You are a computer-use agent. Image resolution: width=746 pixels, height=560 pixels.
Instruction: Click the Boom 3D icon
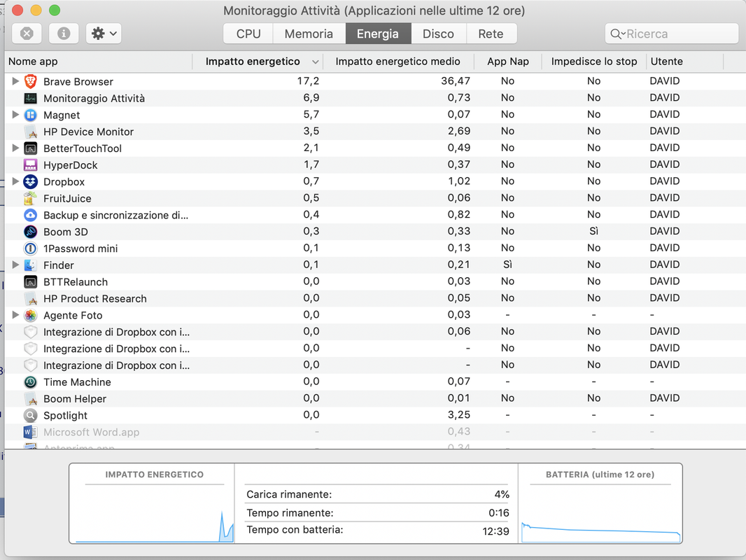point(31,232)
